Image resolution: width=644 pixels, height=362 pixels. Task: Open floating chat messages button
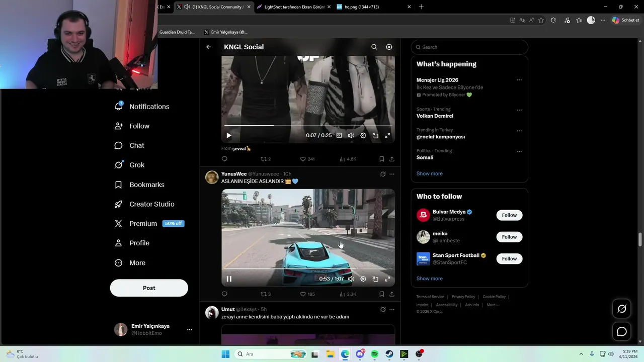622,331
